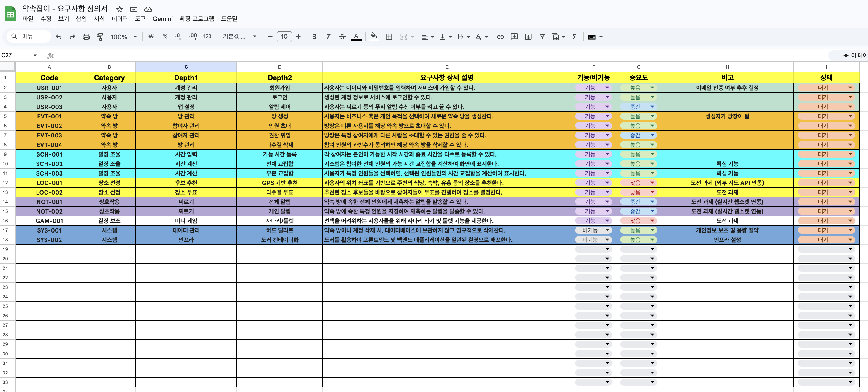Click the increase font size plus button
Image resolution: width=868 pixels, height=392 pixels.
pos(298,37)
